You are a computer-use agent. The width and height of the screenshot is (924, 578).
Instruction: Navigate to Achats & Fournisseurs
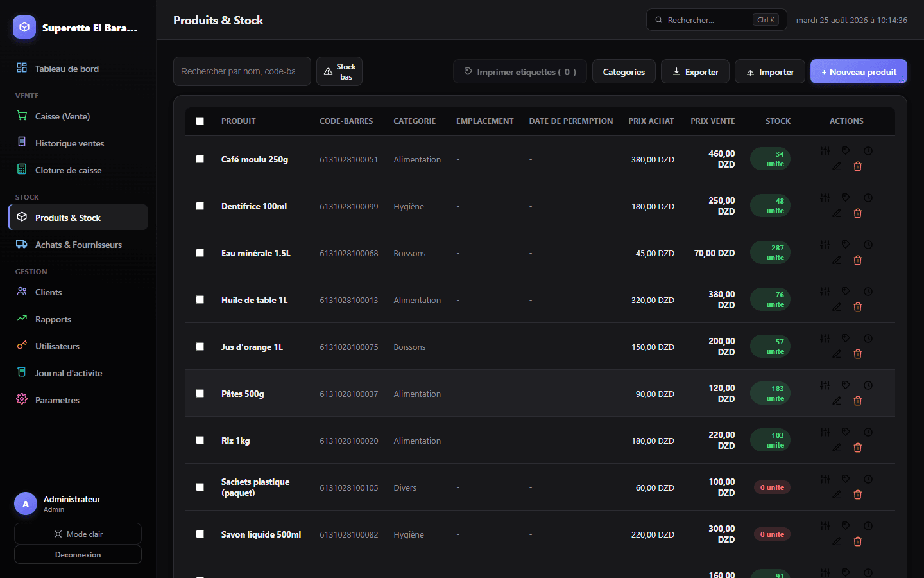[77, 244]
